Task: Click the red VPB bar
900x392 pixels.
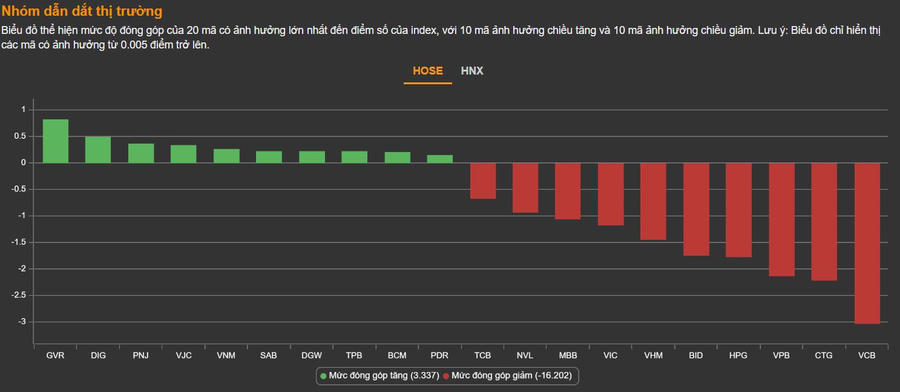Action: point(782,220)
